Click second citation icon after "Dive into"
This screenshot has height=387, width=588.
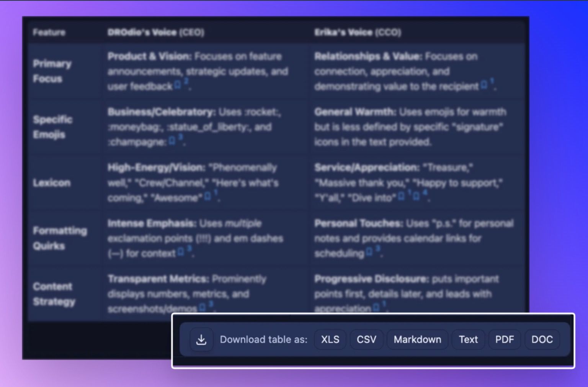[x=416, y=197]
